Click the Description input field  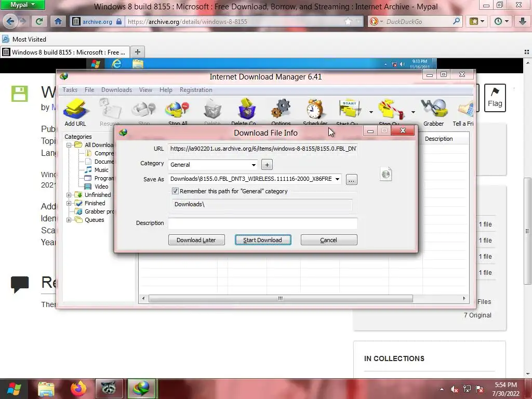point(262,223)
